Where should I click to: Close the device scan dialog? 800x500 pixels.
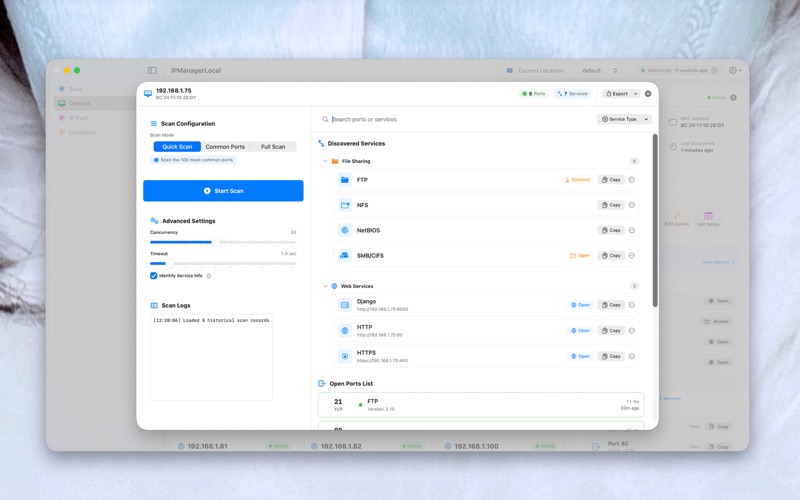648,94
